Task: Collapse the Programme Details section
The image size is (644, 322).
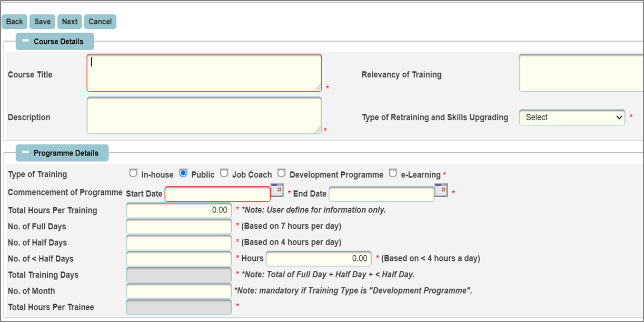Action: (25, 153)
